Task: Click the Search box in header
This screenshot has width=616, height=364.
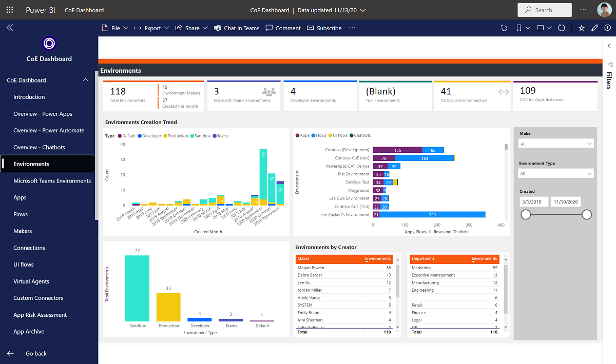Action: [x=545, y=10]
